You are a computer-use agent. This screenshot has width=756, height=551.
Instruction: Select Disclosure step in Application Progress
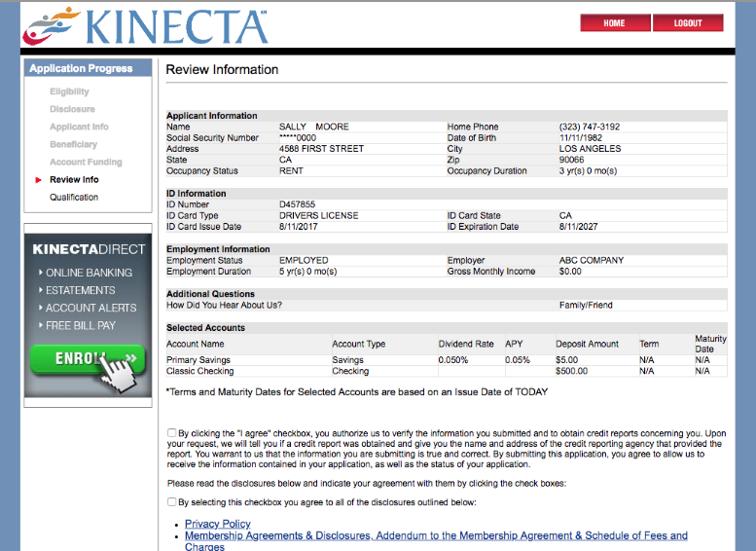pos(72,109)
